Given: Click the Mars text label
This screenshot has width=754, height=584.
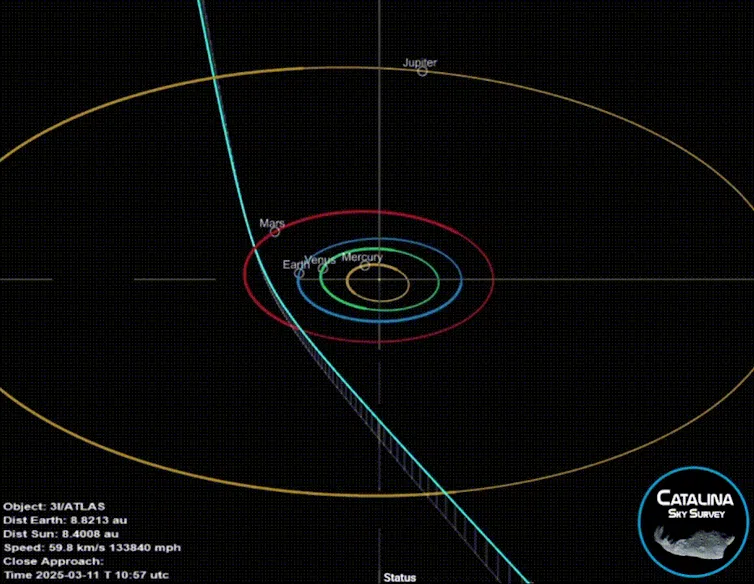Looking at the screenshot, I should tap(272, 223).
